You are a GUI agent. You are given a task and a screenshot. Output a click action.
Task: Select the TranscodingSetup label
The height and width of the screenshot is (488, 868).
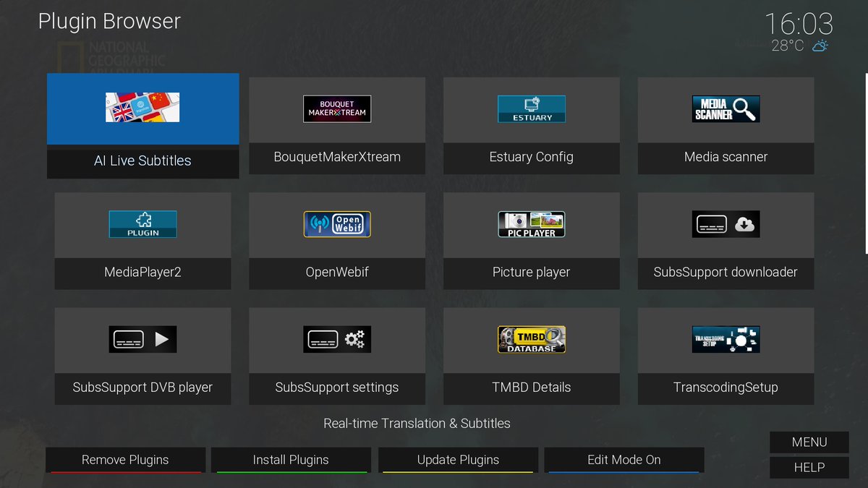(726, 388)
